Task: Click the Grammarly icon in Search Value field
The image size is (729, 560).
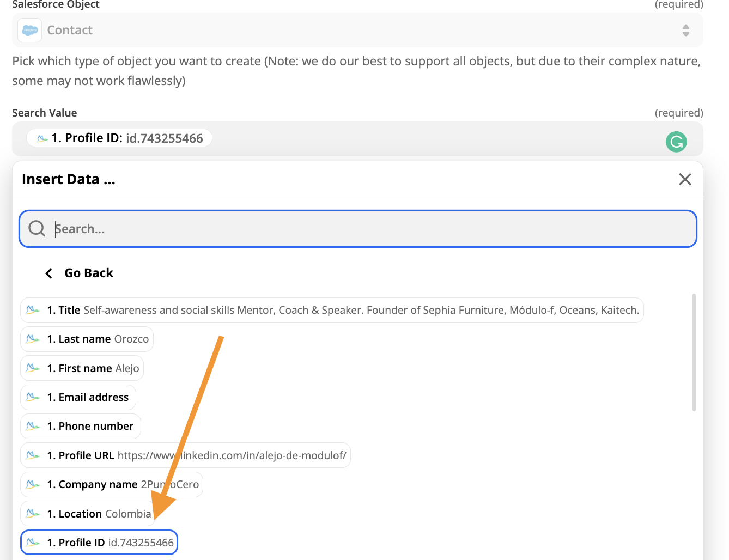Action: [x=676, y=142]
